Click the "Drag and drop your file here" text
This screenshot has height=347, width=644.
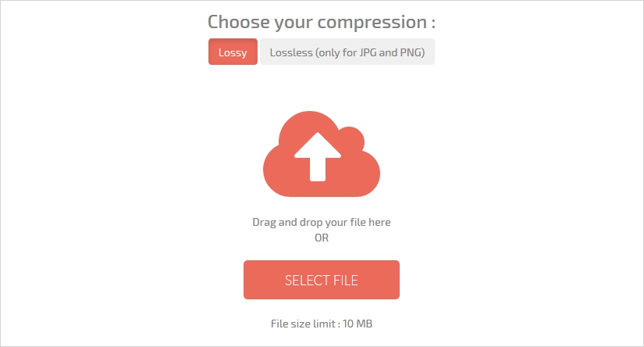pos(322,222)
